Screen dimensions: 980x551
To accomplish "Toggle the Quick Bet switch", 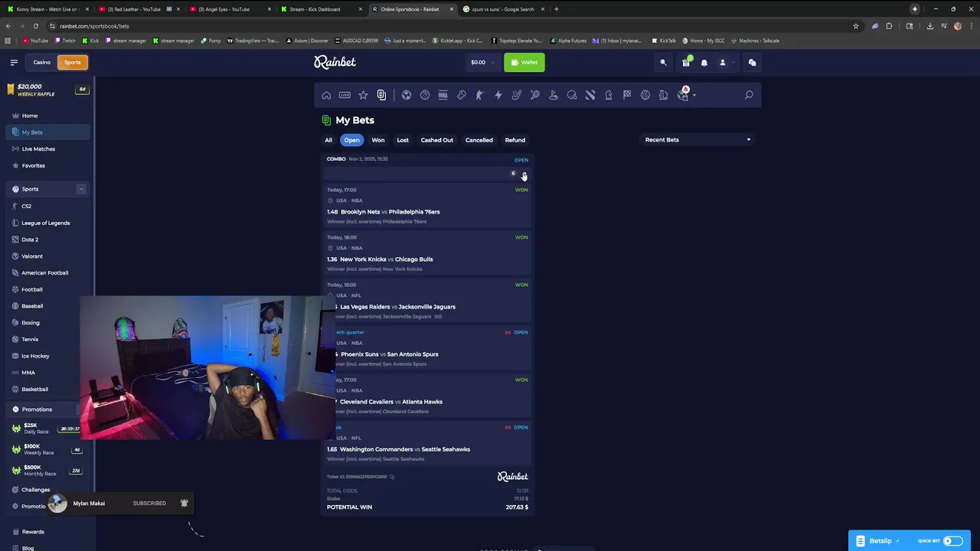I will pos(952,541).
